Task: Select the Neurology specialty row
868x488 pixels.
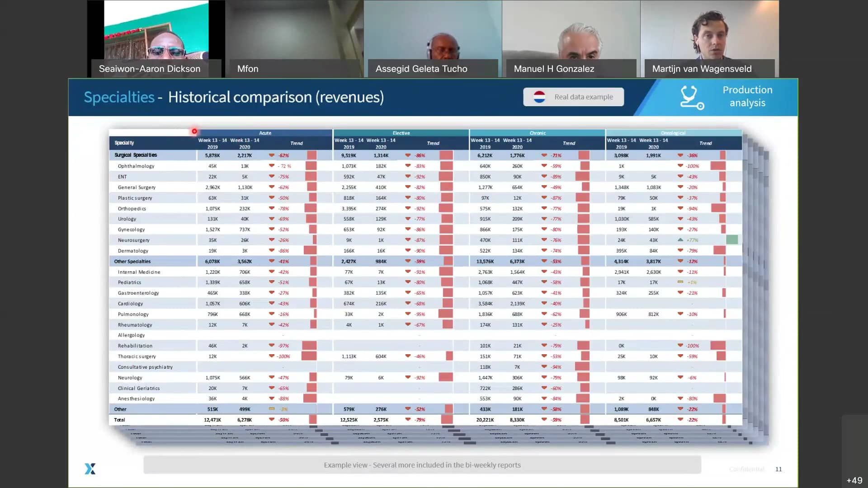Action: tap(130, 377)
